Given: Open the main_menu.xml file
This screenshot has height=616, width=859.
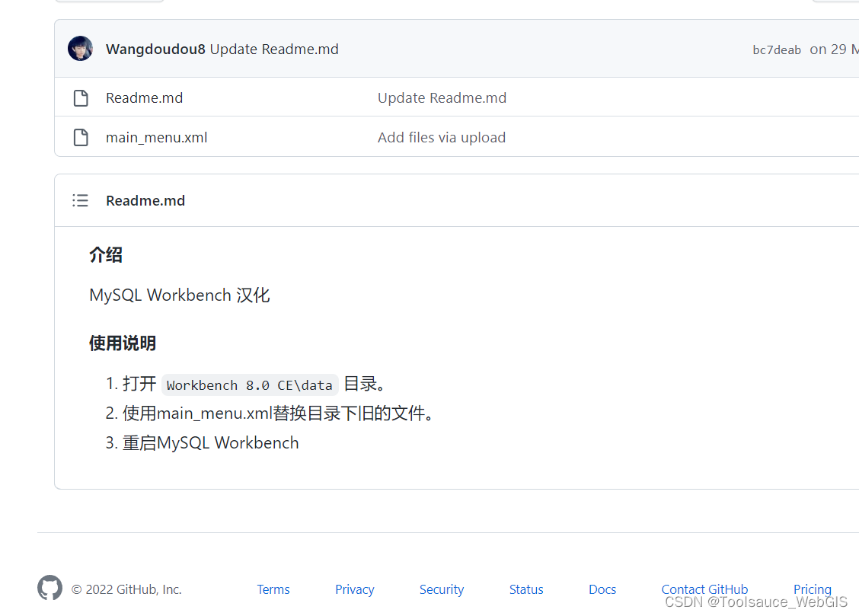Looking at the screenshot, I should click(157, 137).
